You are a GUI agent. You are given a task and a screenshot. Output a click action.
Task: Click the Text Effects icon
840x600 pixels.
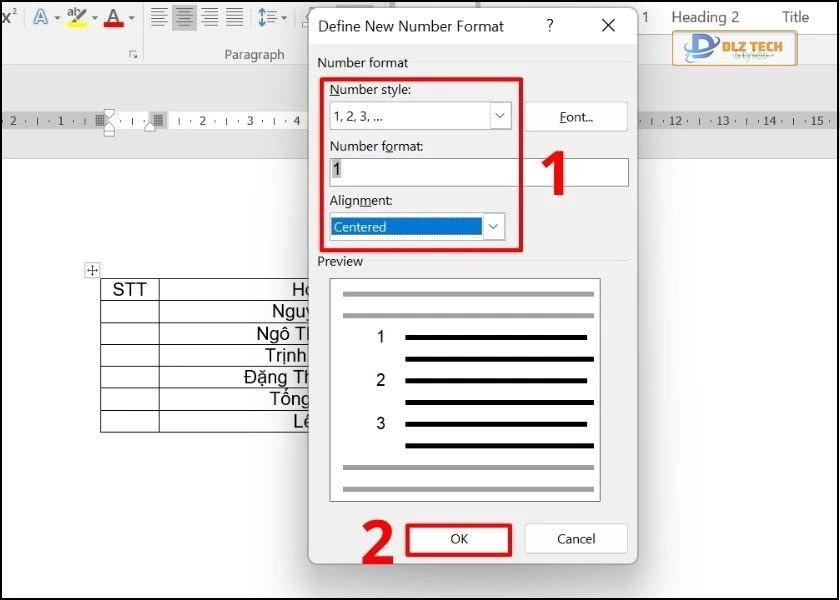click(x=40, y=17)
